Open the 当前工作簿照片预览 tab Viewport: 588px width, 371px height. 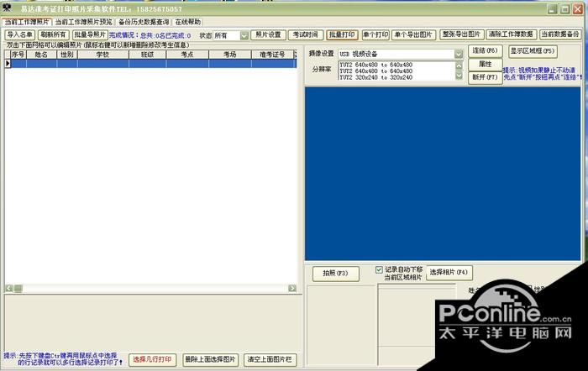click(x=84, y=22)
